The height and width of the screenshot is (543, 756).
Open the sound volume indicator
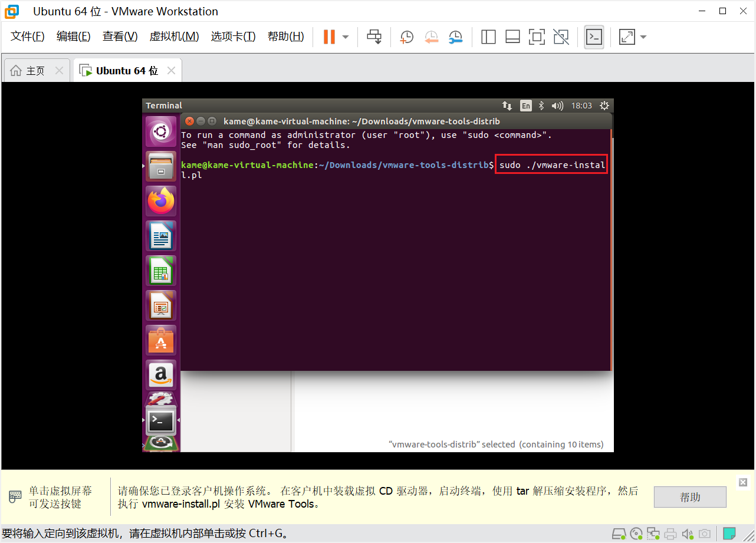[x=557, y=106]
